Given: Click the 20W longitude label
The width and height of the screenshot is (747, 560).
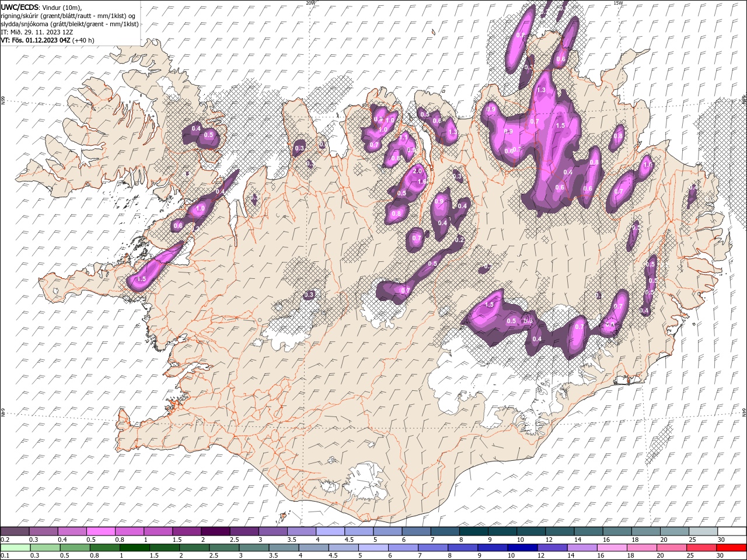Looking at the screenshot, I should (310, 3).
